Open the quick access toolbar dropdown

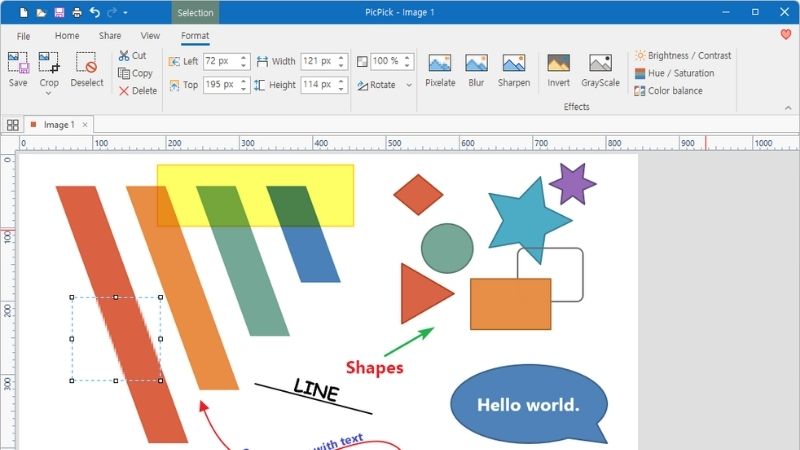126,12
